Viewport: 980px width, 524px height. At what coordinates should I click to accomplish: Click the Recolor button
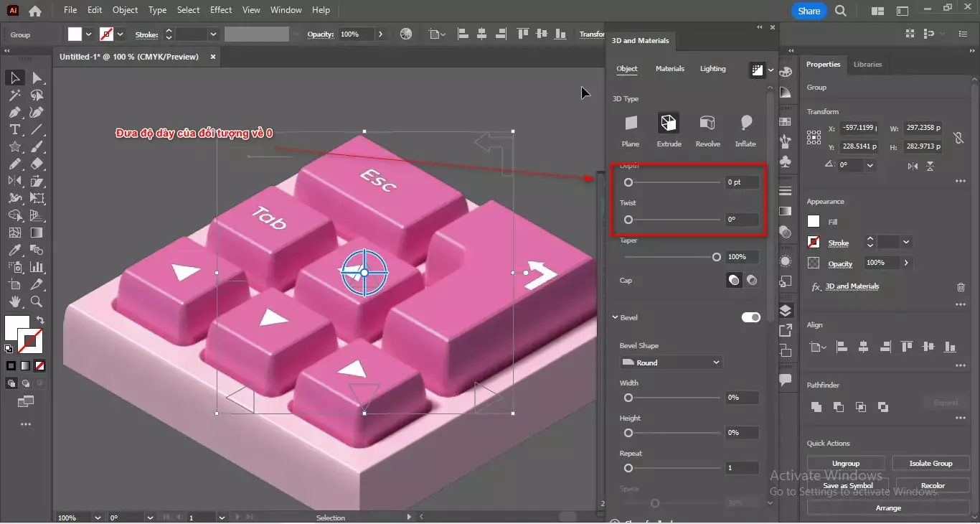pyautogui.click(x=932, y=485)
